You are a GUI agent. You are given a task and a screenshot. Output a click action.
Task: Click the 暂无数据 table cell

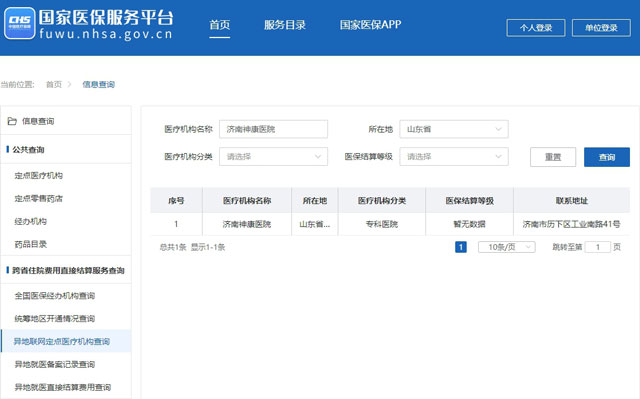tap(469, 224)
